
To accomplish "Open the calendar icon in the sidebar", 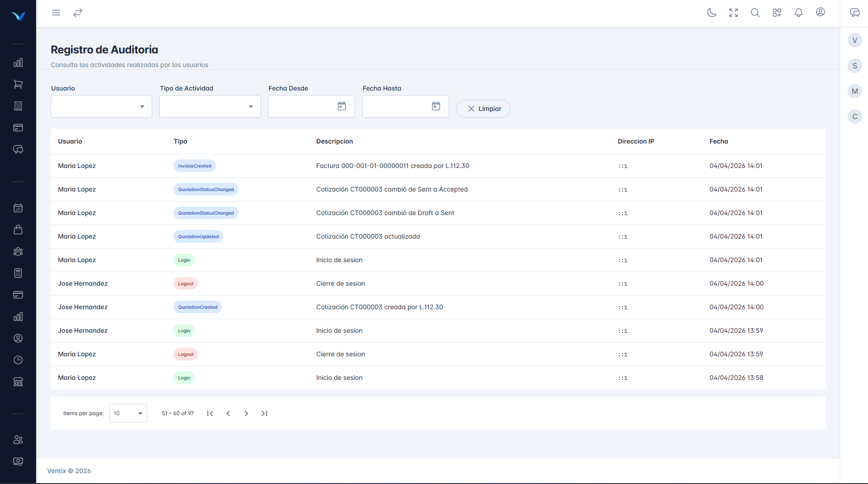I will 18,208.
